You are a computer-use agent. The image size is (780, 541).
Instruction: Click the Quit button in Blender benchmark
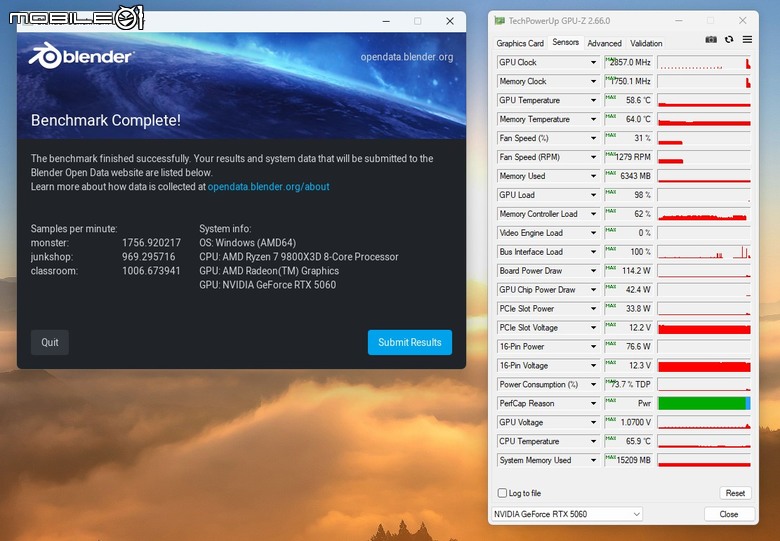[x=50, y=342]
